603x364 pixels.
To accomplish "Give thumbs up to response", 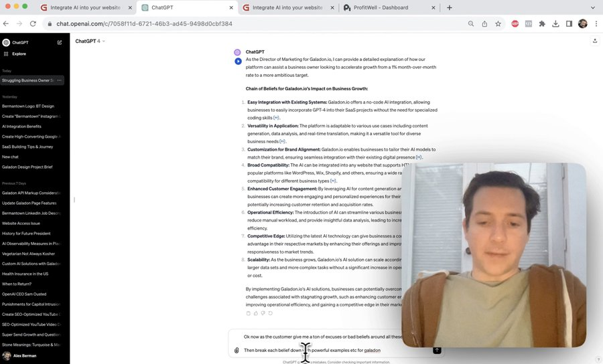I will 256,313.
